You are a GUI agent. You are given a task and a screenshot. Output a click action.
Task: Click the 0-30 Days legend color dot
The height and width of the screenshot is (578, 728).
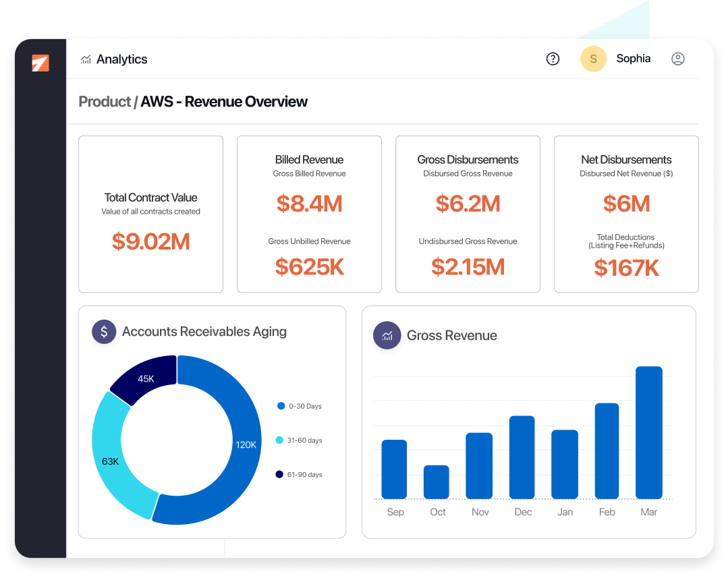[x=281, y=406]
